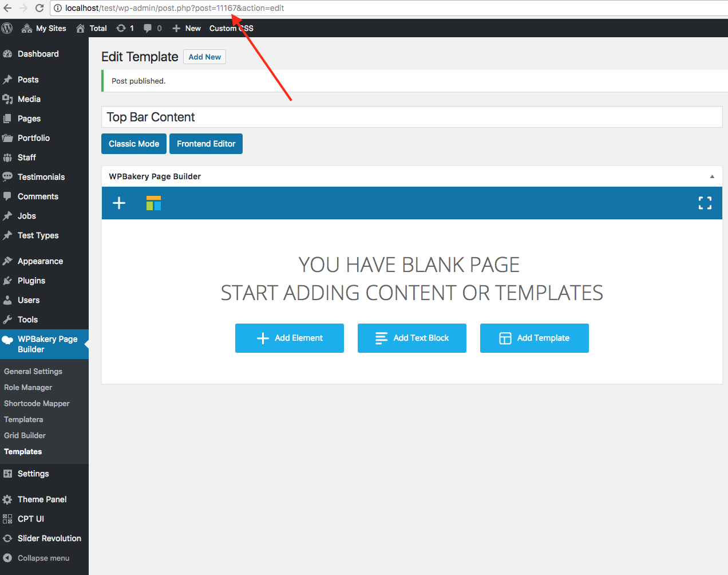Click the site info icon in address bar
This screenshot has width=728, height=575.
(x=58, y=8)
